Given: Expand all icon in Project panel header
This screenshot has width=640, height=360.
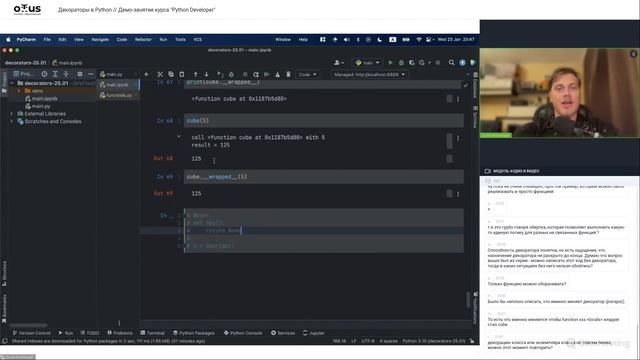Looking at the screenshot, I should [55, 74].
